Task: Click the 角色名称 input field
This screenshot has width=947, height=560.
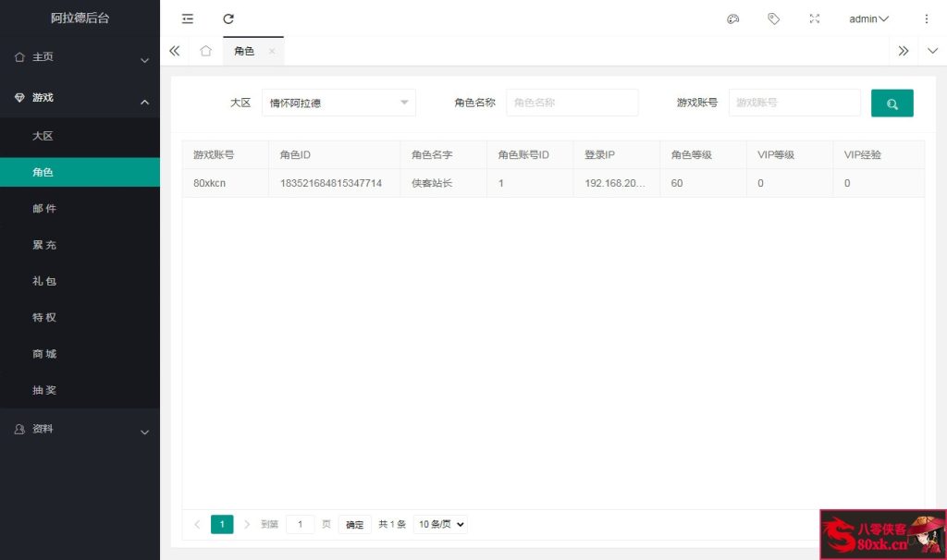Action: pyautogui.click(x=572, y=103)
